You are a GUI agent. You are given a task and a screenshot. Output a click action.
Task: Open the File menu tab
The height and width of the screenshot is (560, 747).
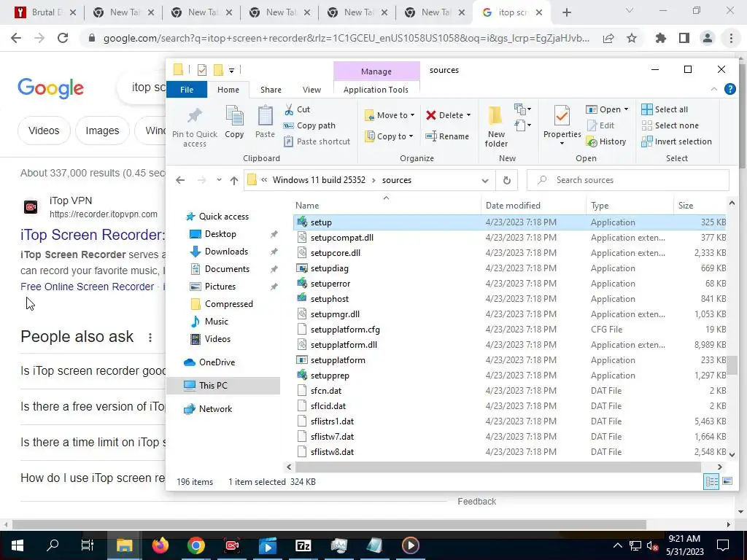pos(187,90)
